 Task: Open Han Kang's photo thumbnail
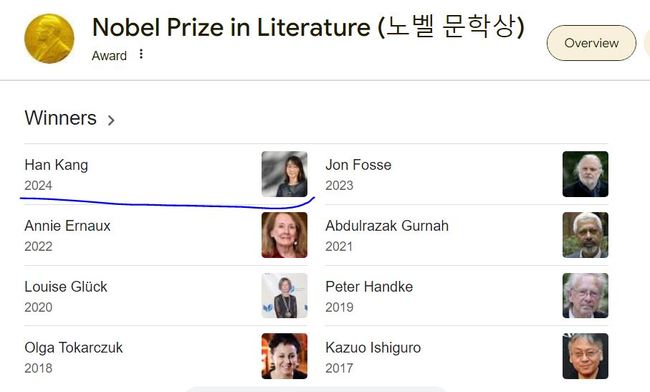point(284,174)
